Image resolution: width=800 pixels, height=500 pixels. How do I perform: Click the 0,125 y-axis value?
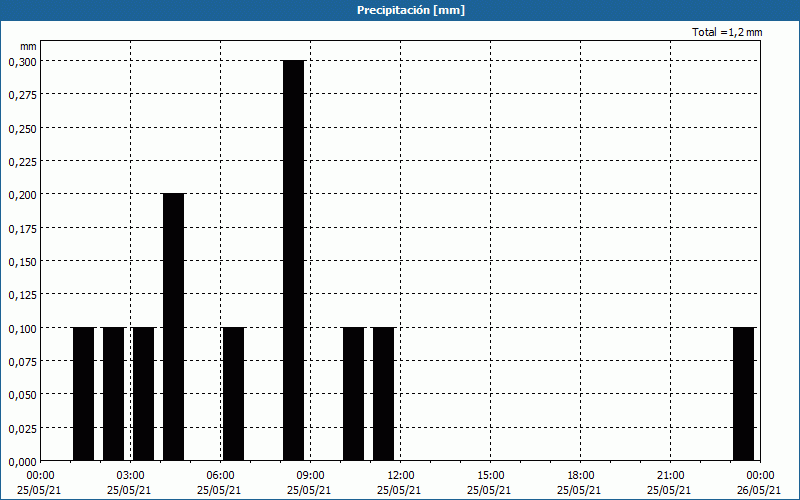(x=22, y=294)
